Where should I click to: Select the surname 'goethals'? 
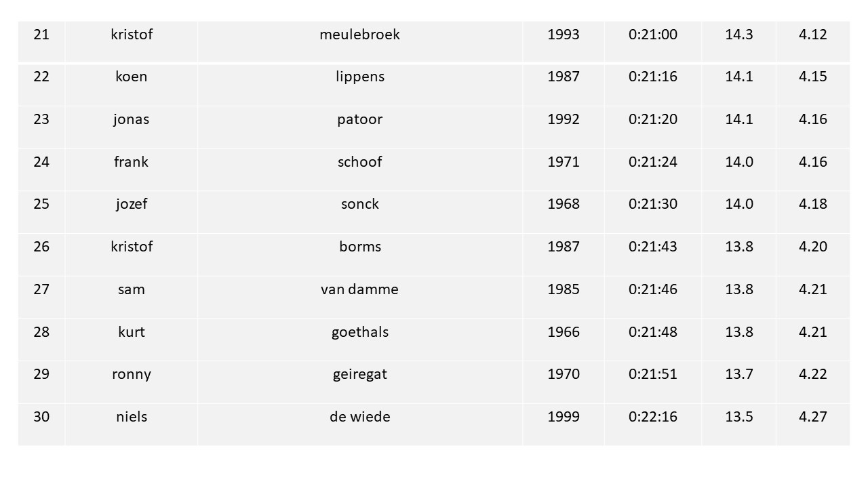point(360,332)
